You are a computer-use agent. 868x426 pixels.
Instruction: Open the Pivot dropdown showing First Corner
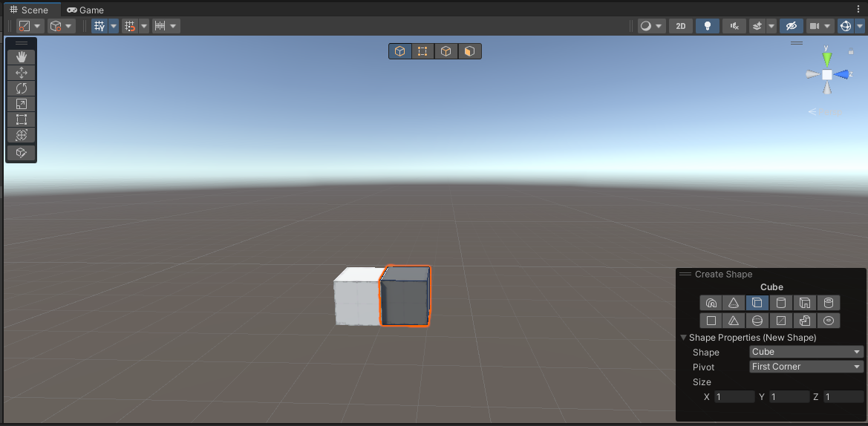(806, 367)
